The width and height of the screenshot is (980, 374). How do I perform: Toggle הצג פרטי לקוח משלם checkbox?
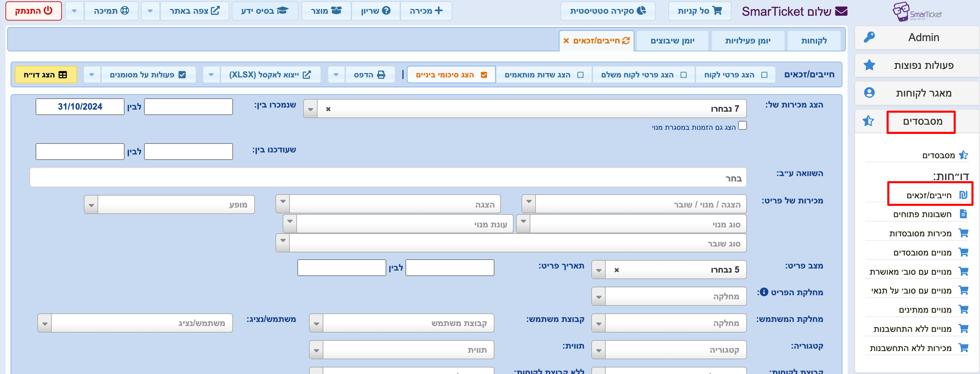coord(683,75)
